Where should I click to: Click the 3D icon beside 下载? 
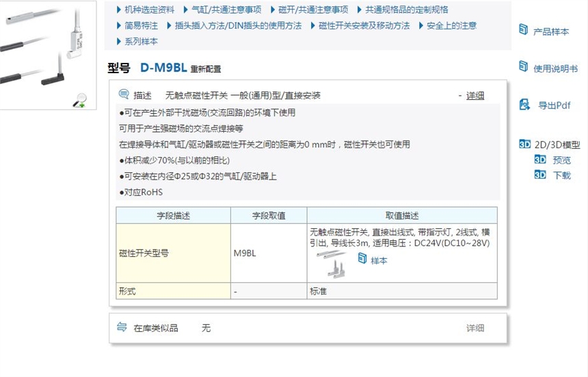coord(540,175)
